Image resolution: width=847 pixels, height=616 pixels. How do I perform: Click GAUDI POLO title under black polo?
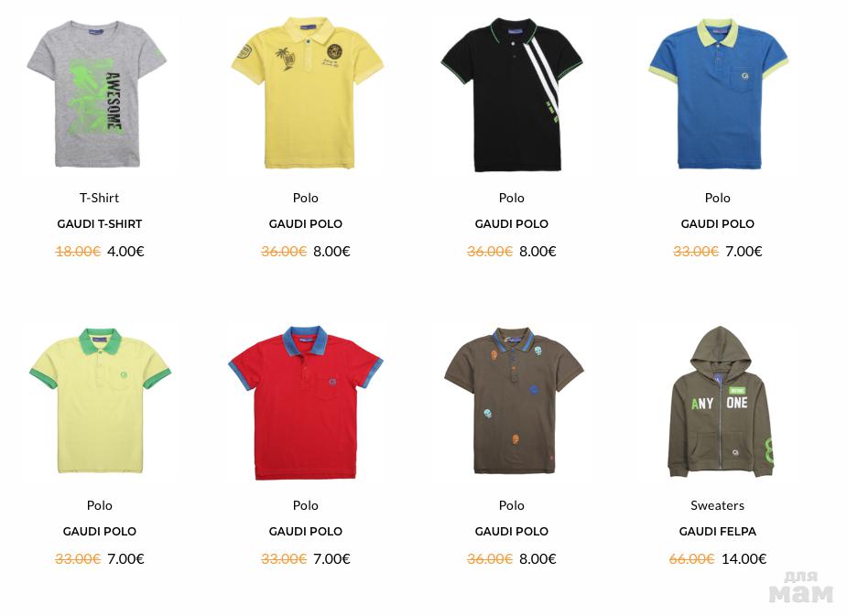(x=512, y=223)
